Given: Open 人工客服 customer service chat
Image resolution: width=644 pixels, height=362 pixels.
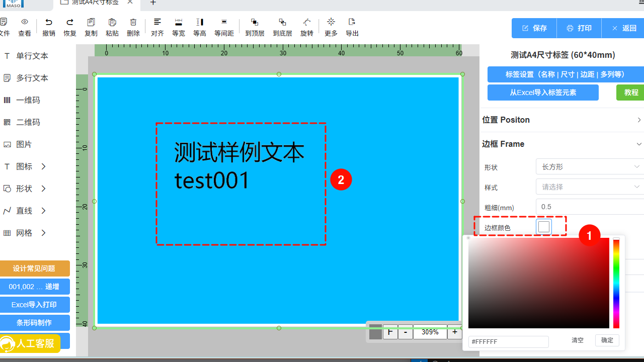Looking at the screenshot, I should [30, 343].
